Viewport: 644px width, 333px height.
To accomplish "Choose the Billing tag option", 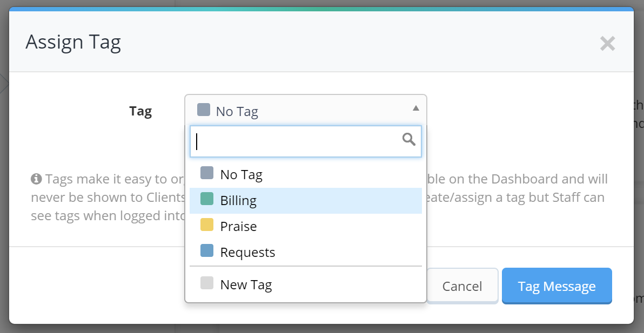I will (x=306, y=201).
